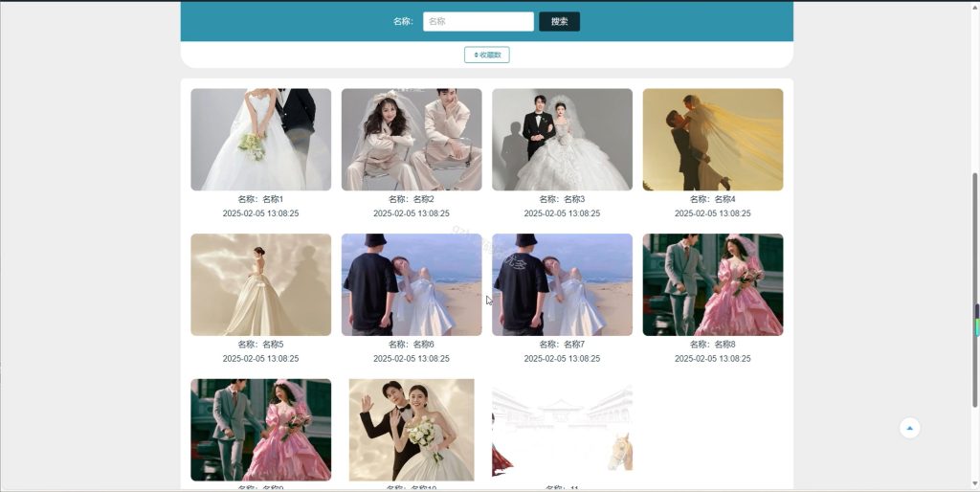
Task: Open thumbnail for 名称3 ball gown photo
Action: click(562, 140)
